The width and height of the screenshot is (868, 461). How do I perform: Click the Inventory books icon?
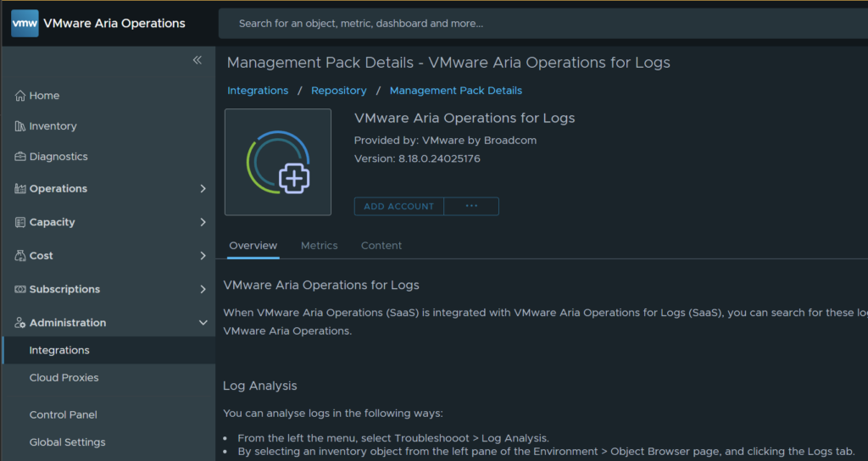click(x=20, y=126)
